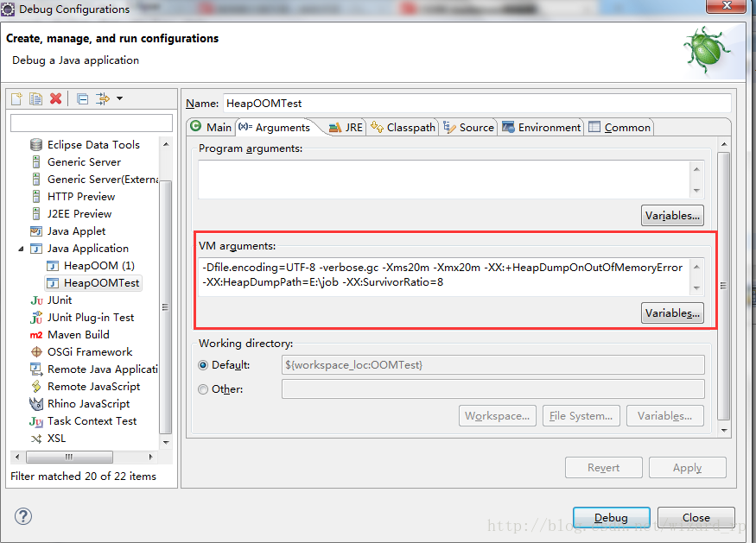Select Other working directory radio button
This screenshot has height=543, width=756.
click(x=203, y=389)
